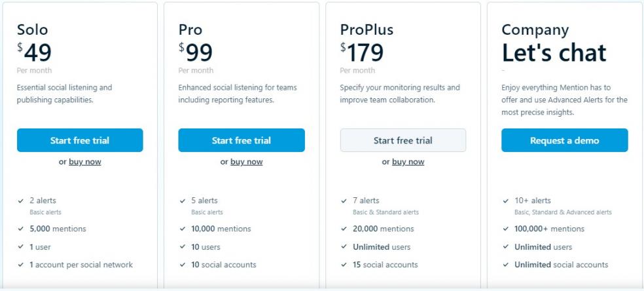Click checkmark next to 100,000+ mentions
This screenshot has height=291, width=644.
[507, 229]
